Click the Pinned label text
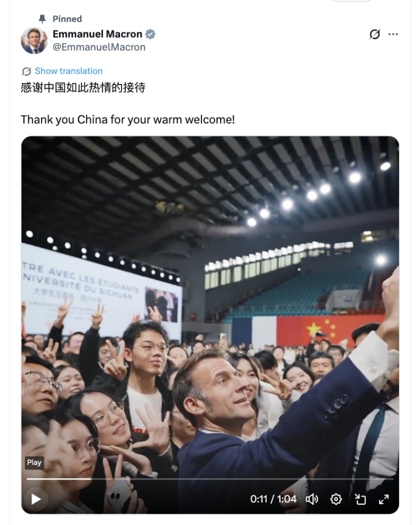 pyautogui.click(x=67, y=19)
